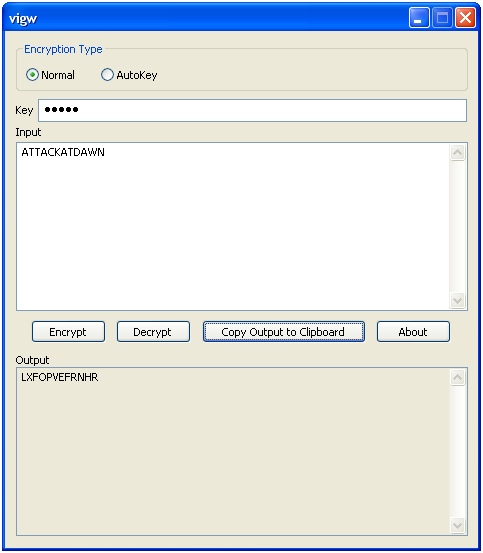Click the vigw title bar text
The width and height of the screenshot is (483, 553).
(23, 19)
